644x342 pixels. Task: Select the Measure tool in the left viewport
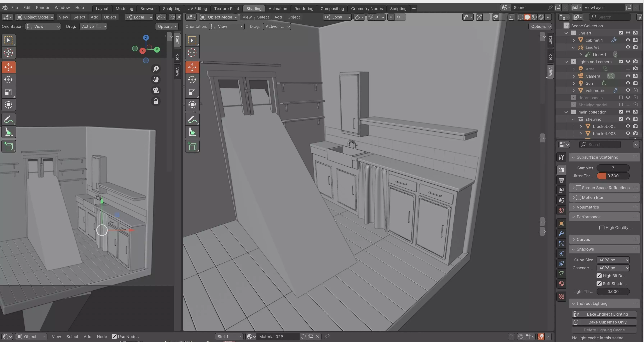click(x=8, y=132)
